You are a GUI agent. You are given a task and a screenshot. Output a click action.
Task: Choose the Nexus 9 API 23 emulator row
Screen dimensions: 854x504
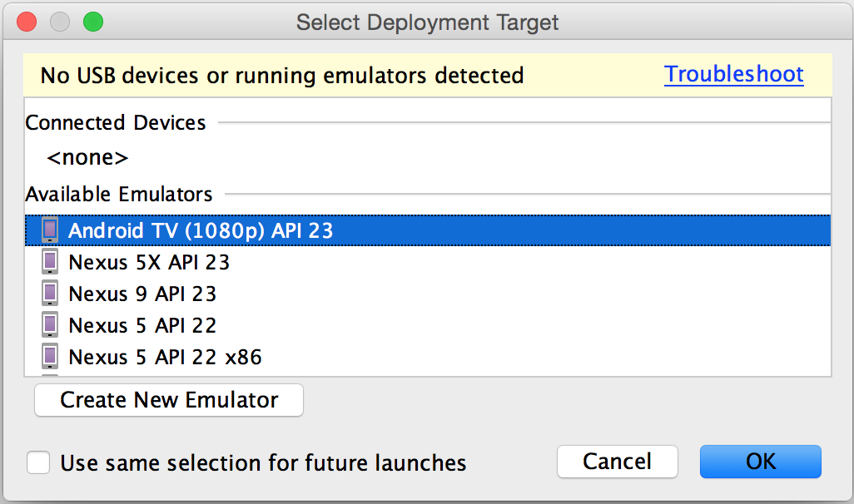click(428, 294)
